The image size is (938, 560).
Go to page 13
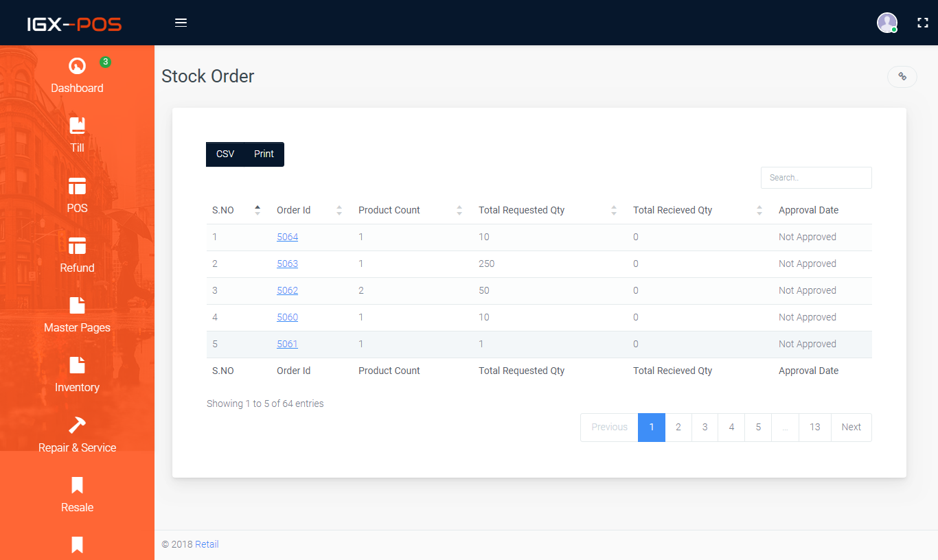[x=815, y=427]
